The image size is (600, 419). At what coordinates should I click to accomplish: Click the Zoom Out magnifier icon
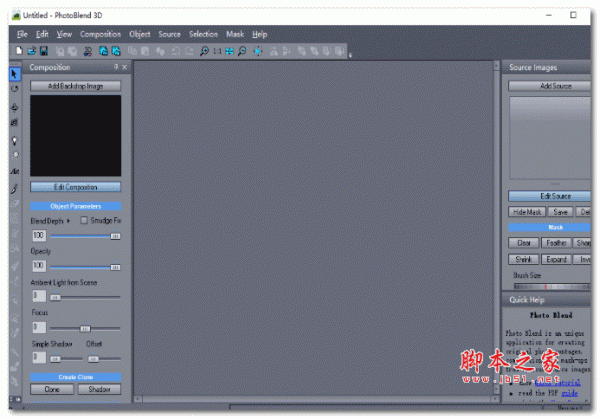[242, 51]
